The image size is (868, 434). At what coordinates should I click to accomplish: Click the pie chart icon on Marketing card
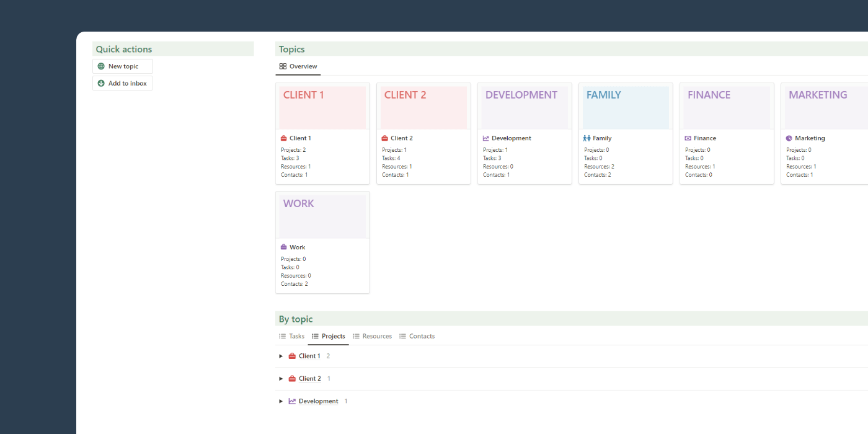pyautogui.click(x=789, y=138)
